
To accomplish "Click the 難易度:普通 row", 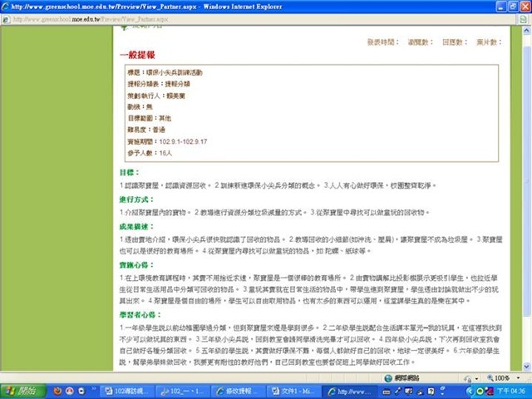I will click(x=146, y=130).
